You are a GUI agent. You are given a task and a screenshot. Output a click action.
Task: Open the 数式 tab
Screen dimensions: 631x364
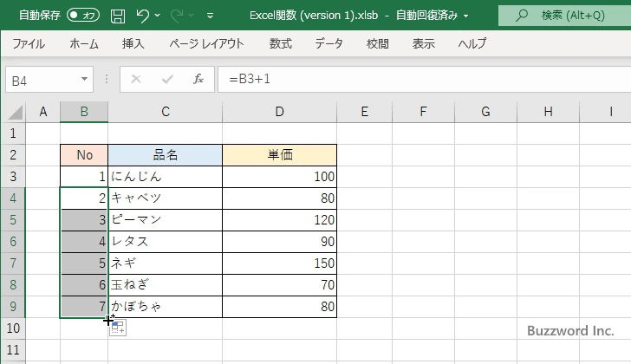coord(281,43)
